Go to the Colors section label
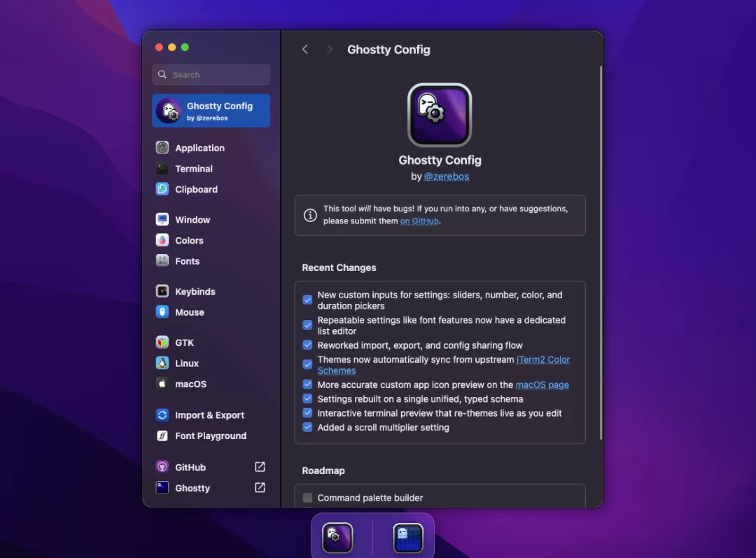The height and width of the screenshot is (558, 756). [189, 240]
